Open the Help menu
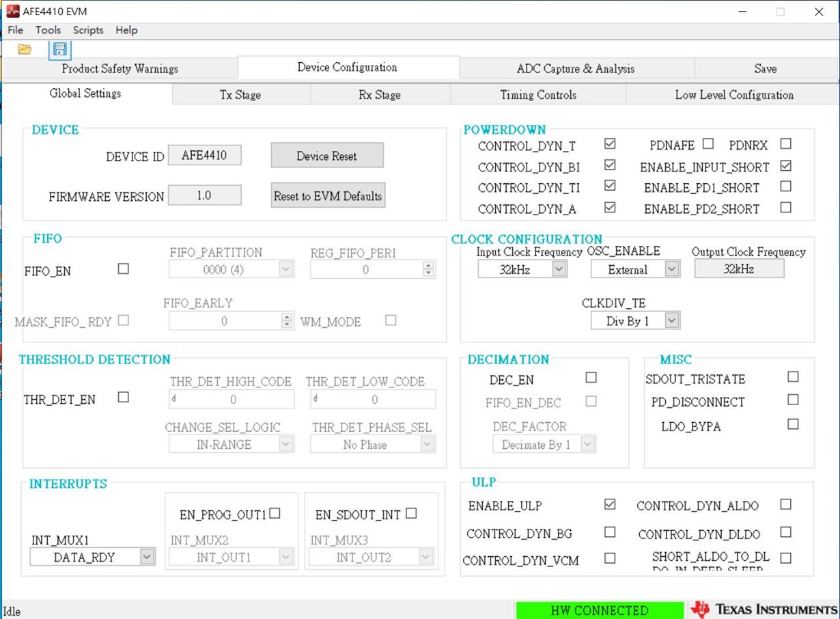The width and height of the screenshot is (840, 619). click(x=126, y=30)
